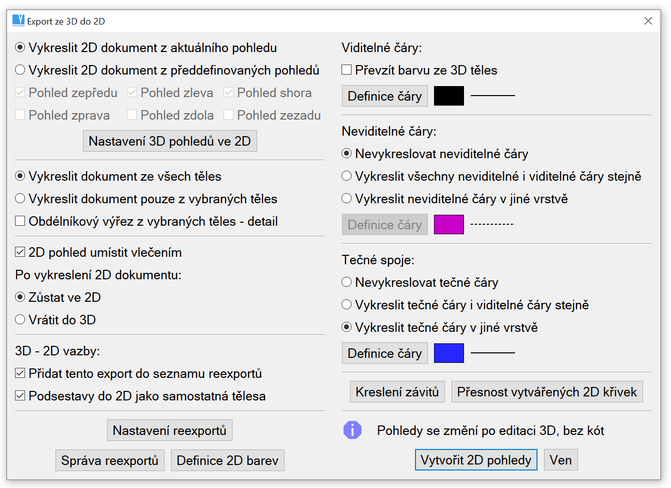
Task: Select Nevykreslovat tečné čáry radio button
Action: (348, 283)
